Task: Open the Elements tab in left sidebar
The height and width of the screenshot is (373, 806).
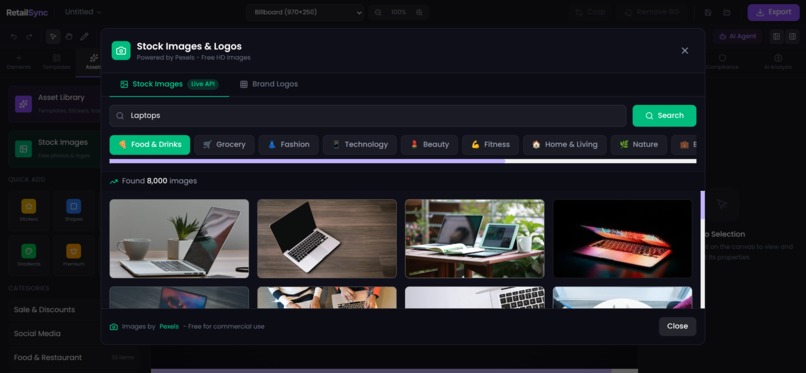Action: (19, 62)
